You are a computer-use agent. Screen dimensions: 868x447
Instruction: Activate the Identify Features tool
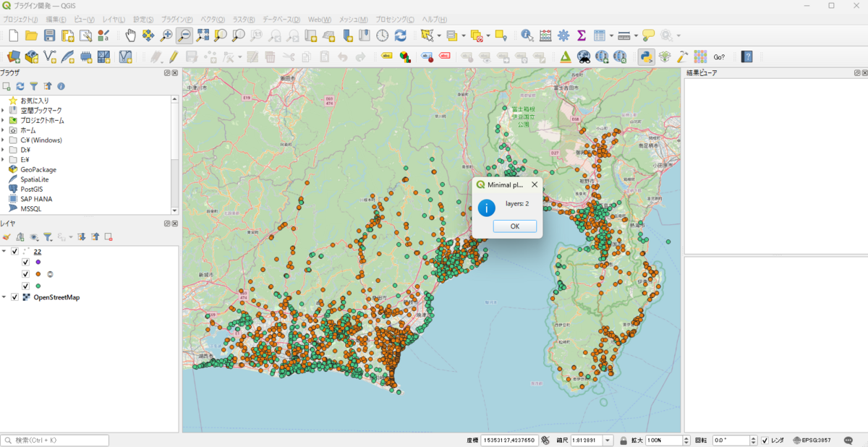[x=527, y=35]
